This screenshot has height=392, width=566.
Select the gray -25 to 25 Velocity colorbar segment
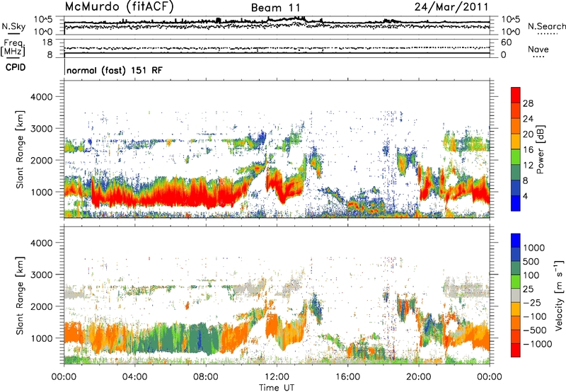coord(516,295)
